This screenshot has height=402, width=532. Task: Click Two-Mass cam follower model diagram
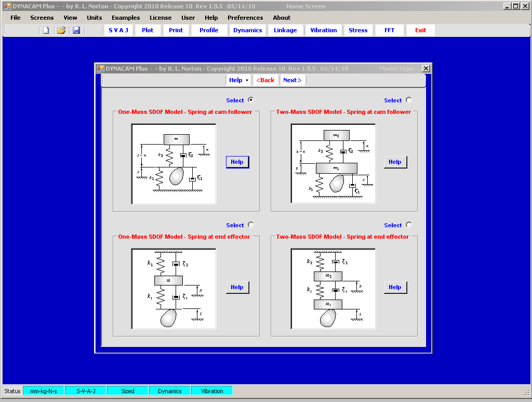pos(333,164)
